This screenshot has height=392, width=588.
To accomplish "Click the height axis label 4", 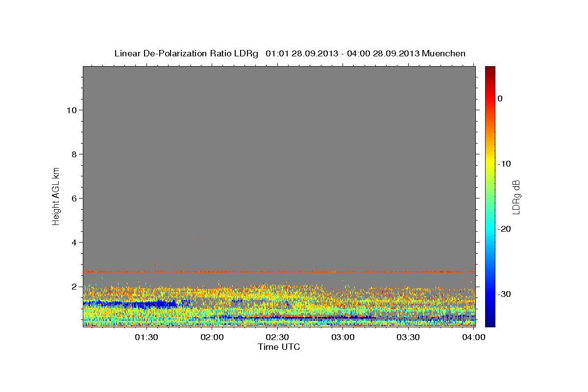I will click(x=73, y=243).
